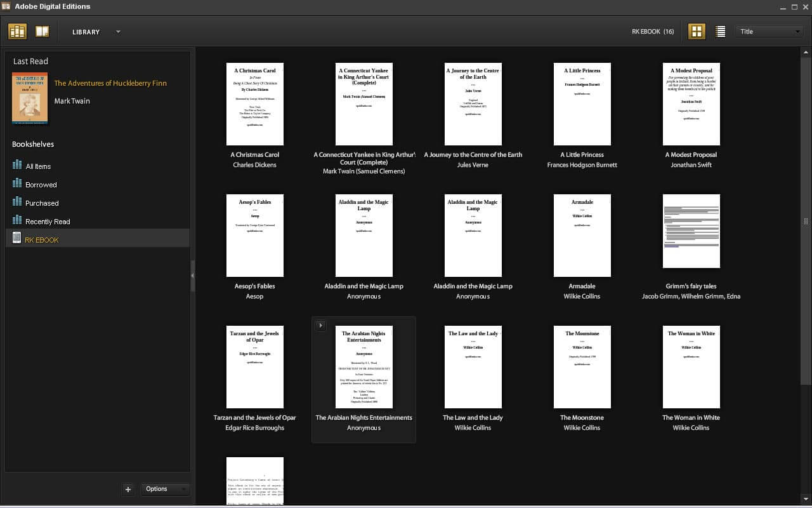Open Tarzan and the Jewels of Opar thumbnail

[x=255, y=367]
